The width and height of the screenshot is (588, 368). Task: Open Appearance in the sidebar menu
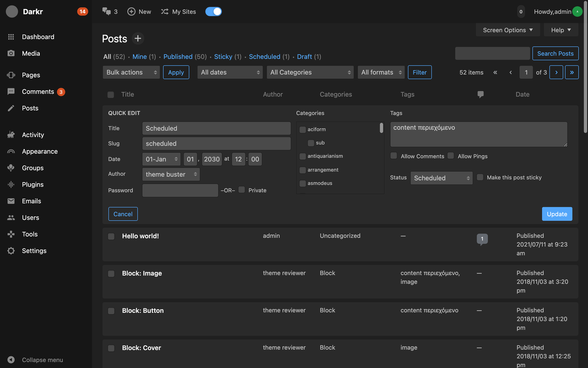tap(40, 151)
